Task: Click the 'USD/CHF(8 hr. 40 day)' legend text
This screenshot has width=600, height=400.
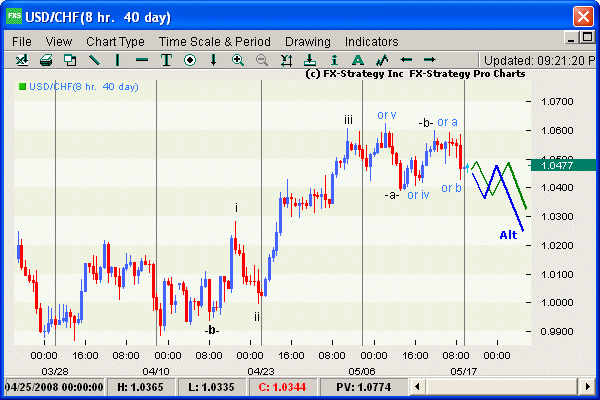Action: (x=84, y=87)
